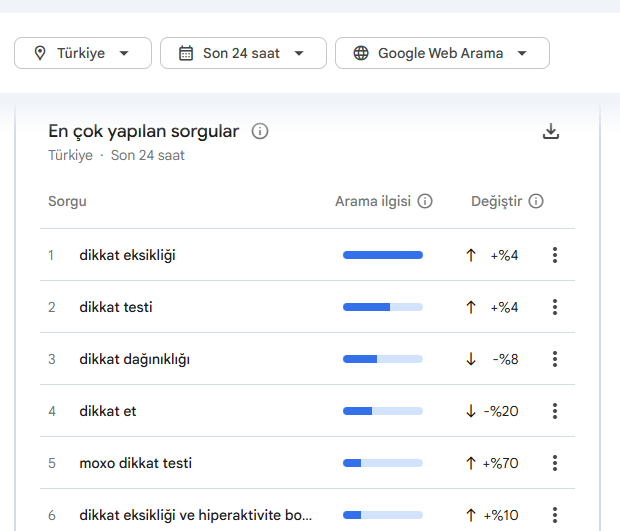Sort by the Sorgu column header

[67, 202]
